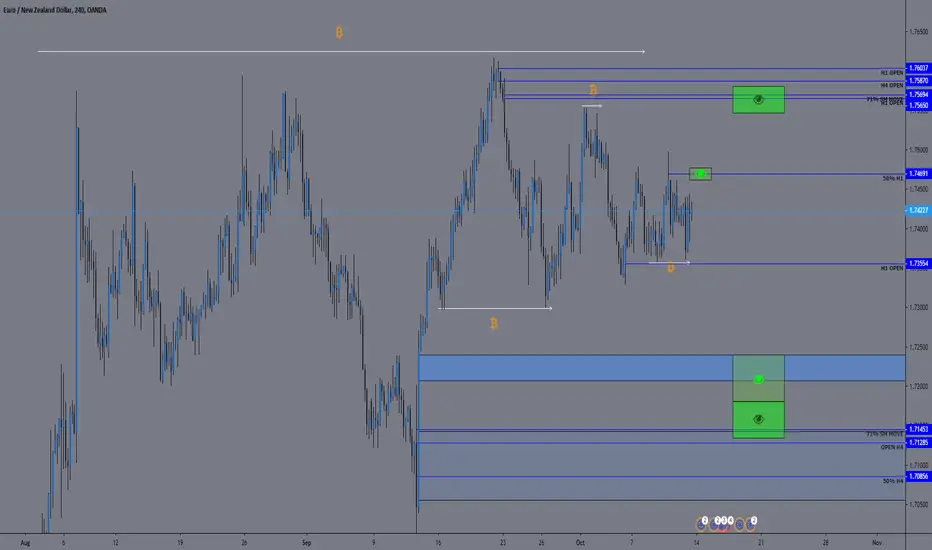Click the 28 date label on the time axis
The width and height of the screenshot is (932, 550).
826,543
